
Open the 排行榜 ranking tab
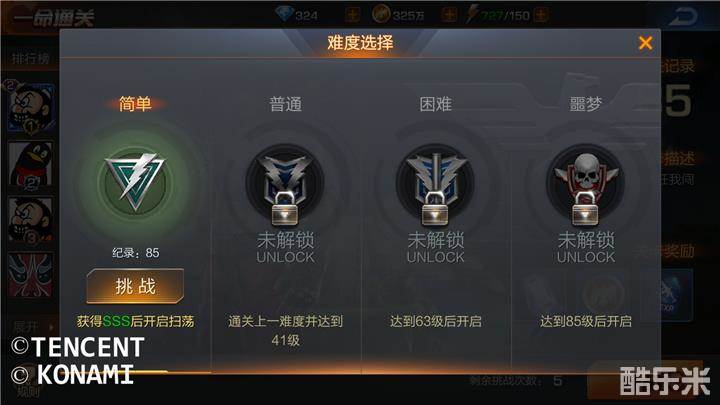[x=31, y=58]
